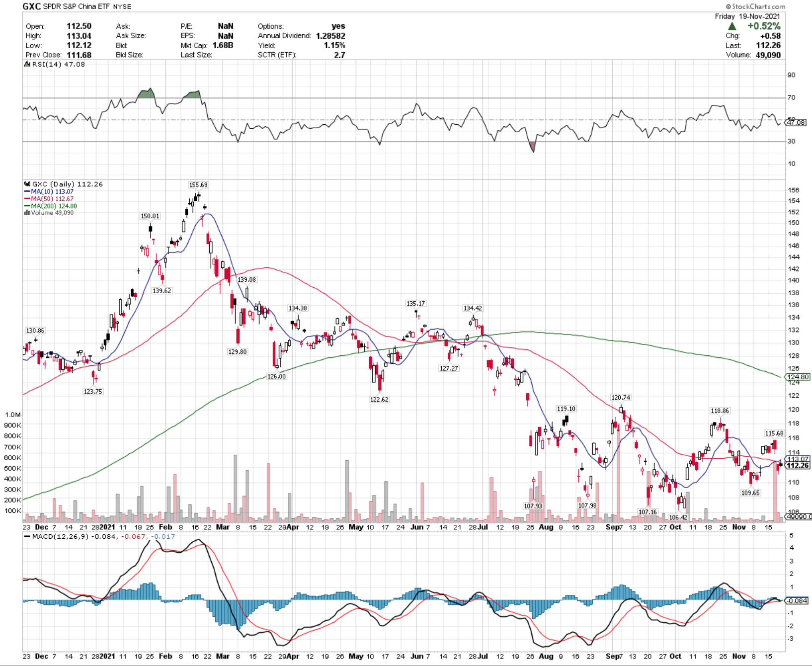Click the 1.0M volume axis label
Screen dimensions: 812x666
[13, 415]
